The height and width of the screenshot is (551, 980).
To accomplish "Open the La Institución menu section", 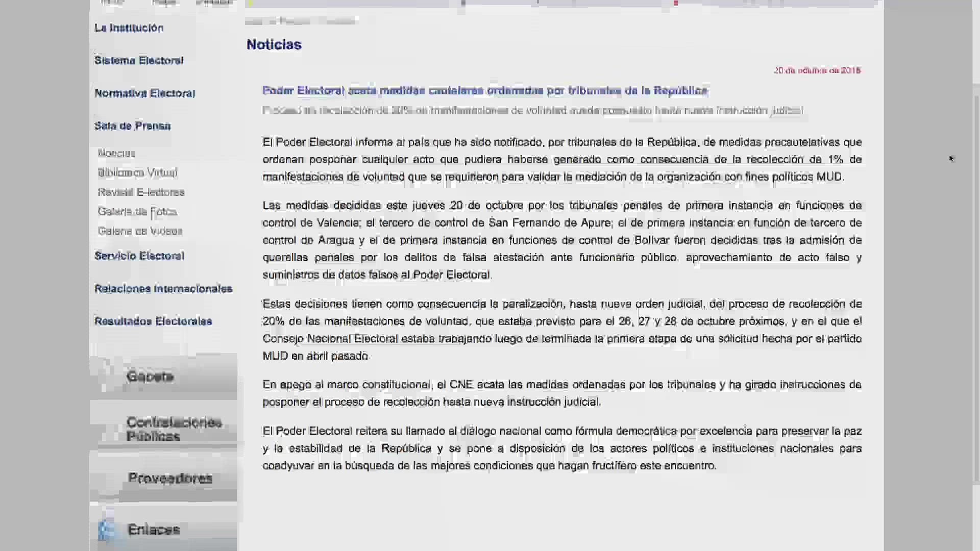I will coord(129,28).
